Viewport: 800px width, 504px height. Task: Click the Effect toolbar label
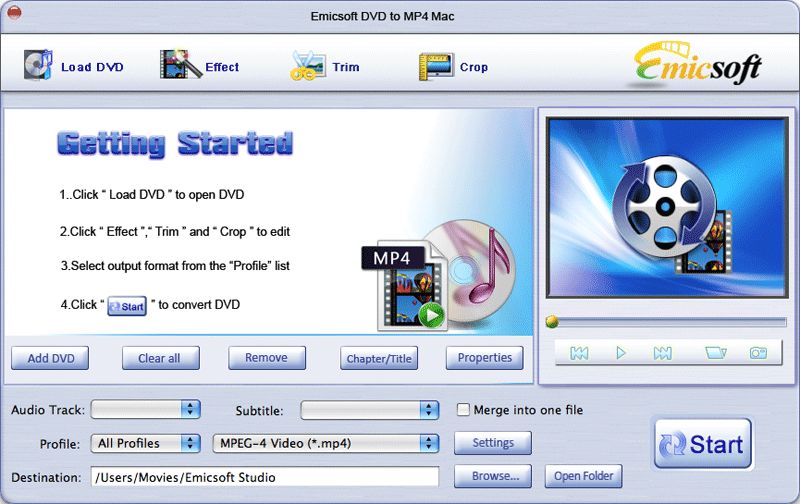point(222,67)
